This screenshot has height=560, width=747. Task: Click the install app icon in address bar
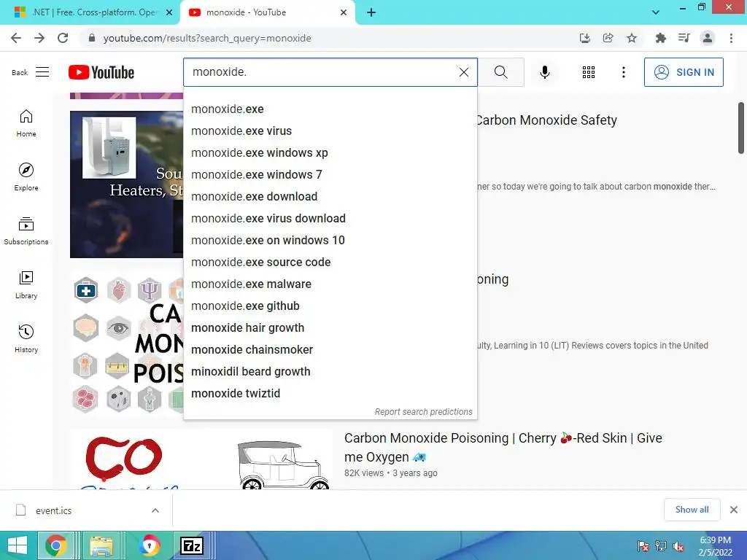click(x=584, y=38)
